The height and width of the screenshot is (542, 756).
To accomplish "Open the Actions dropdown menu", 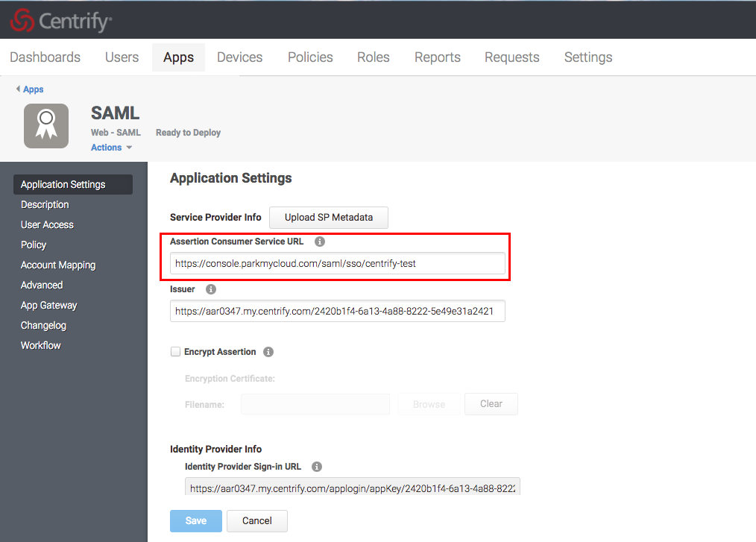I will coord(111,148).
